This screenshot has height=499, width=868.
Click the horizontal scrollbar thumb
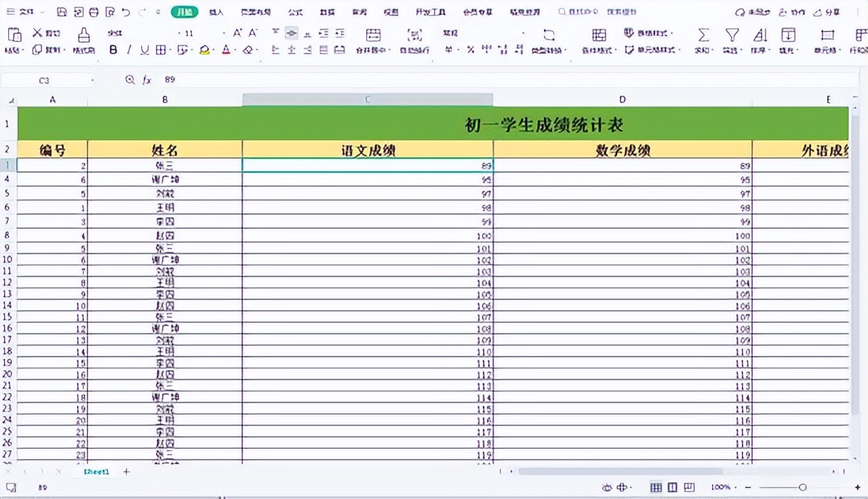pyautogui.click(x=620, y=471)
